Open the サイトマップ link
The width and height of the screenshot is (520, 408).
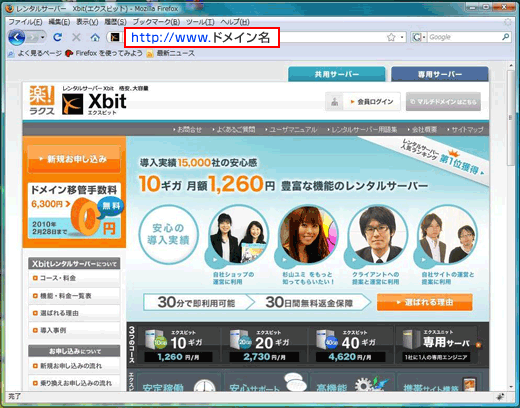465,129
